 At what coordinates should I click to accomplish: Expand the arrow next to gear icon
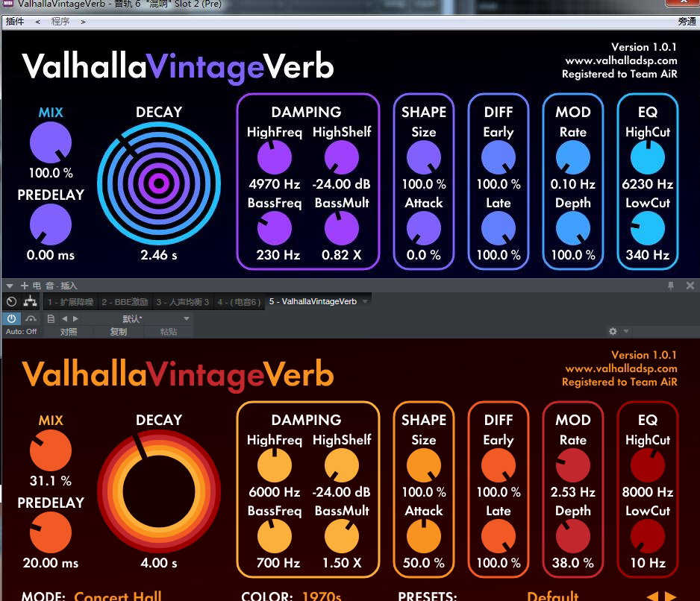click(626, 331)
